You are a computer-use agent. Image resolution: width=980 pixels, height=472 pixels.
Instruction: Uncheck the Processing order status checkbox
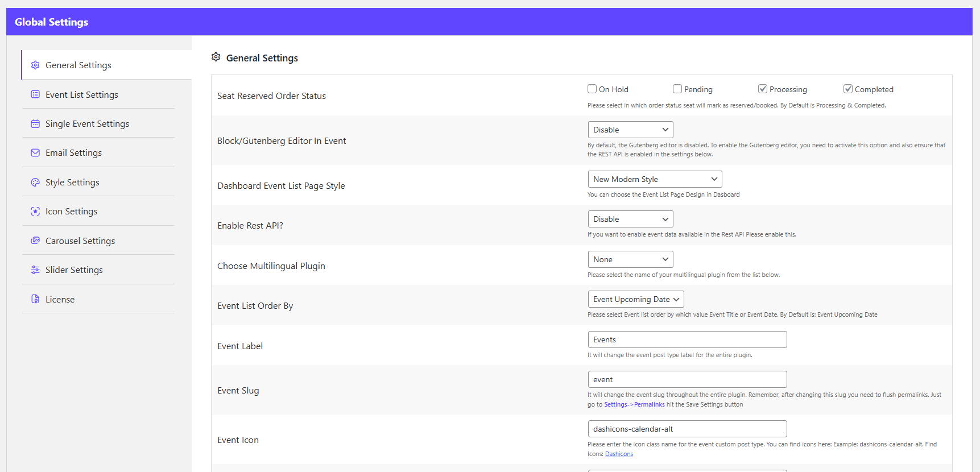[763, 89]
